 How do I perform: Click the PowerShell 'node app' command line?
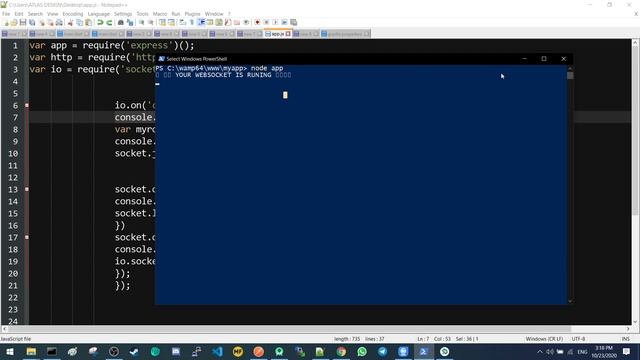(219, 69)
